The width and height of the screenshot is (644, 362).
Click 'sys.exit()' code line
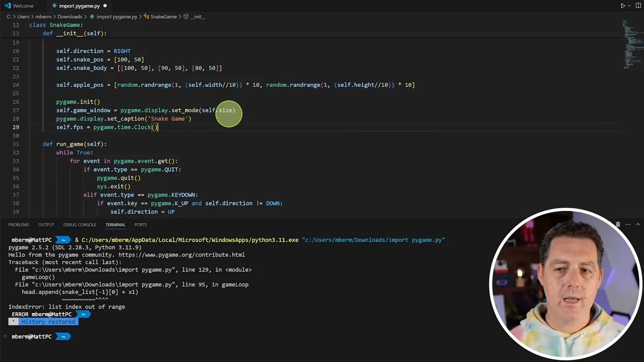[x=114, y=186]
